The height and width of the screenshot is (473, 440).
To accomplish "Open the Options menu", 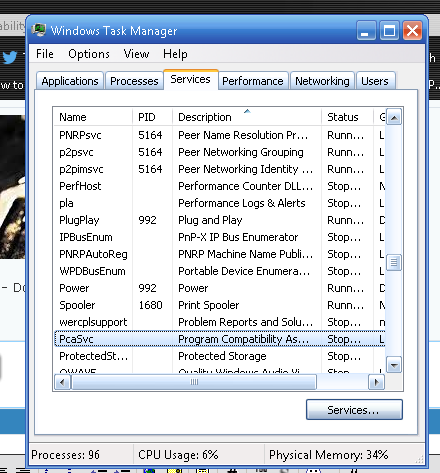I will pyautogui.click(x=89, y=54).
